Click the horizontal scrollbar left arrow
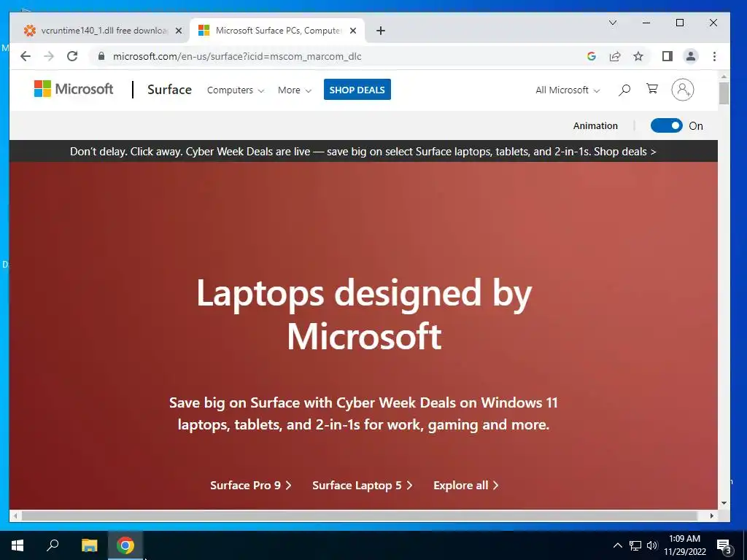747x560 pixels. 15,516
